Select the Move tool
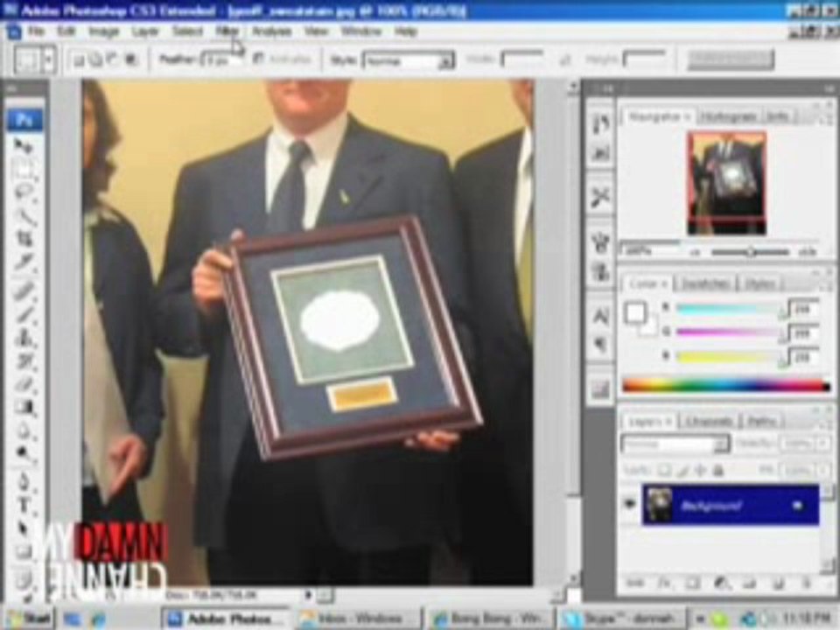Image resolution: width=840 pixels, height=630 pixels. [24, 146]
